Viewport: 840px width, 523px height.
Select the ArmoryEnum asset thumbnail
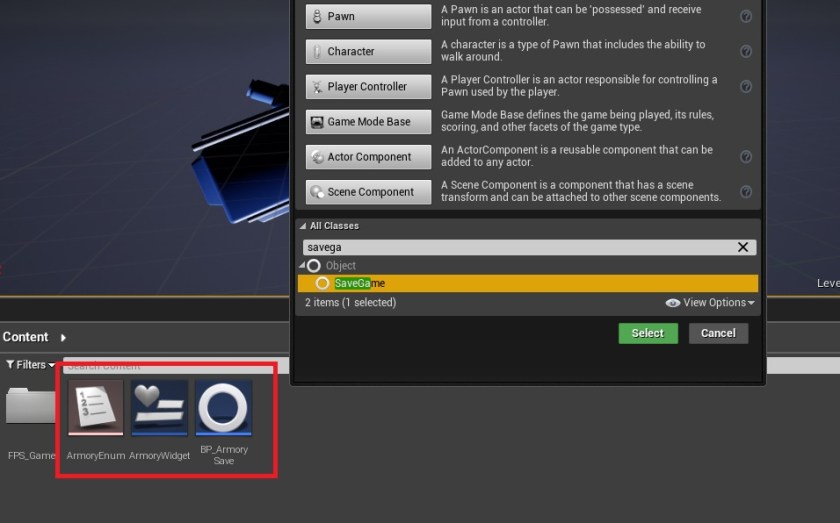[x=96, y=408]
